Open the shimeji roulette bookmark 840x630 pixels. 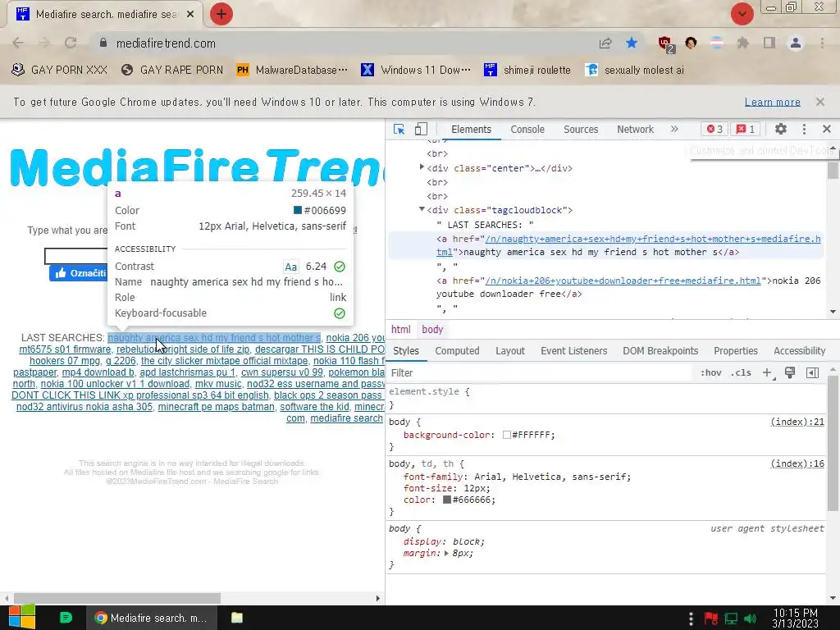coord(527,71)
